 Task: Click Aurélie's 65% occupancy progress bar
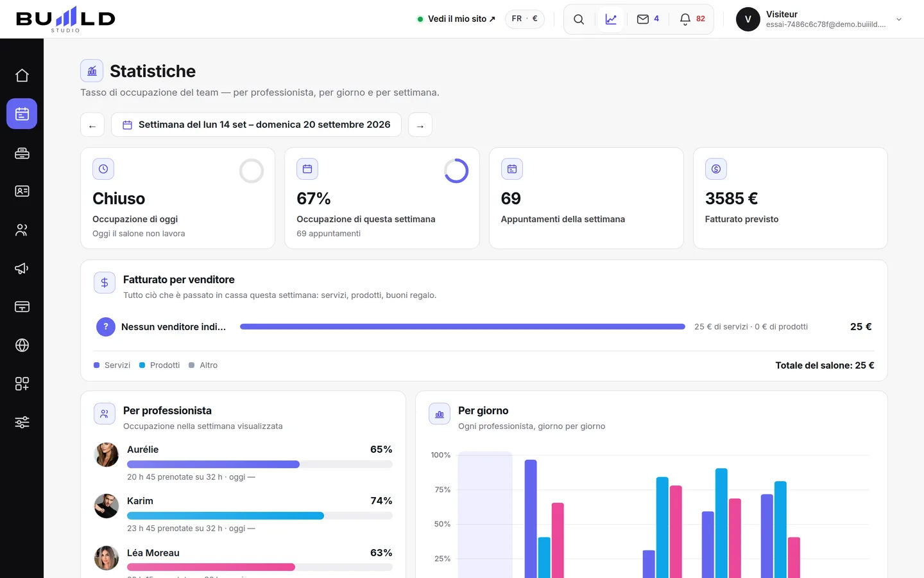[260, 464]
